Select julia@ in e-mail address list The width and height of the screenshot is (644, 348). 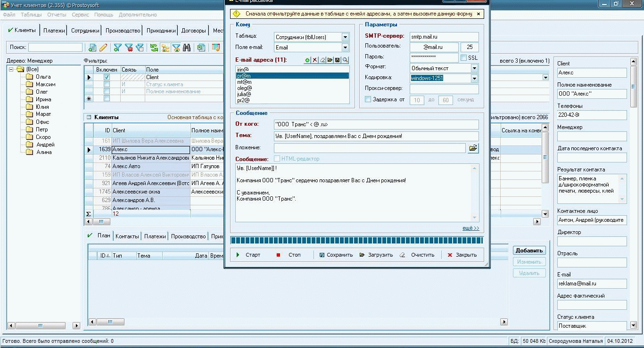pyautogui.click(x=292, y=94)
